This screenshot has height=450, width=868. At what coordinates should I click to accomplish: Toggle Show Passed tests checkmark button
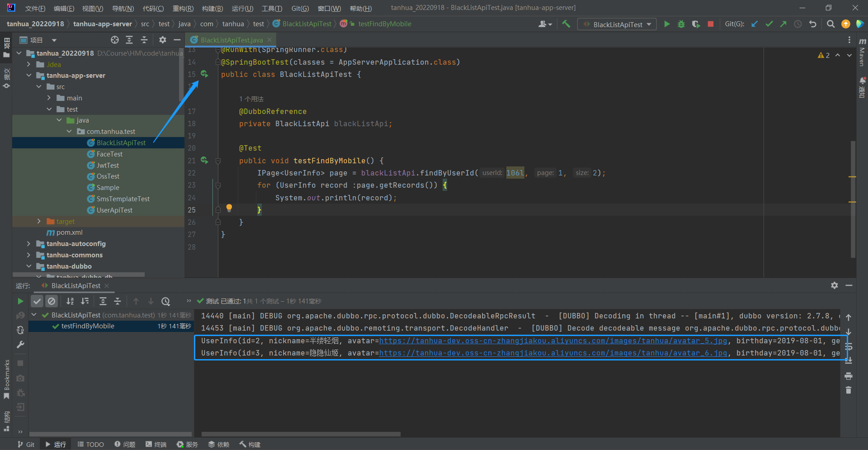[37, 301]
